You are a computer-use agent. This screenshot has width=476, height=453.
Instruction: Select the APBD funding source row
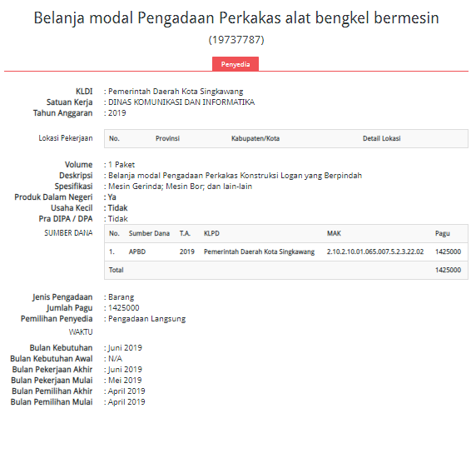click(286, 251)
